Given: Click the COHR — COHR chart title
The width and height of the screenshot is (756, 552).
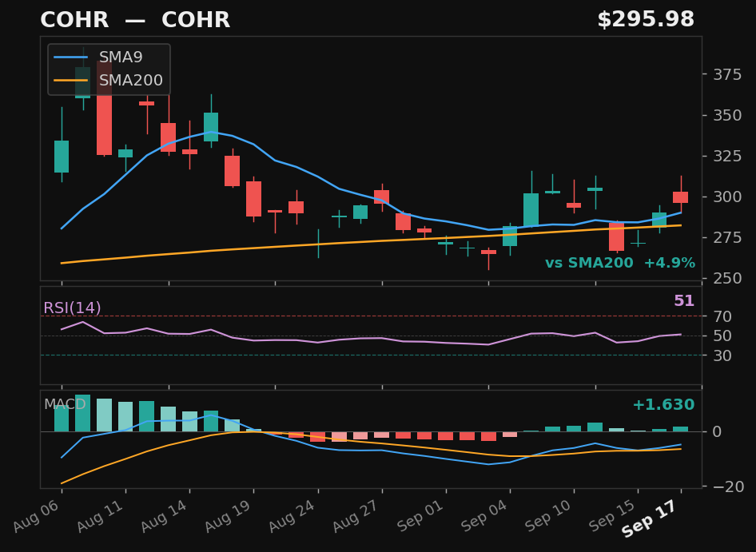Looking at the screenshot, I should pyautogui.click(x=135, y=20).
